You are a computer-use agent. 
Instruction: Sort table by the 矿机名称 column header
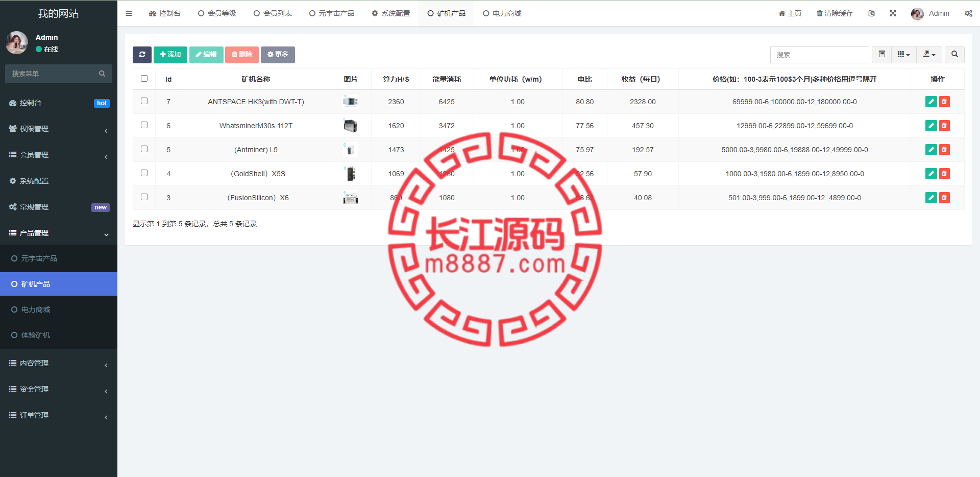[x=256, y=79]
